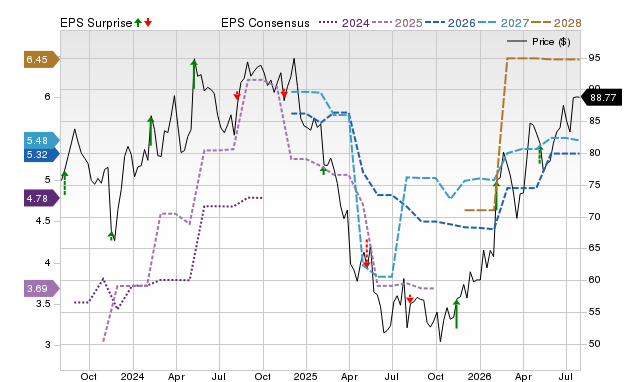
Task: Click the red down arrow in the EPS Surprise legend
Action: tap(148, 23)
